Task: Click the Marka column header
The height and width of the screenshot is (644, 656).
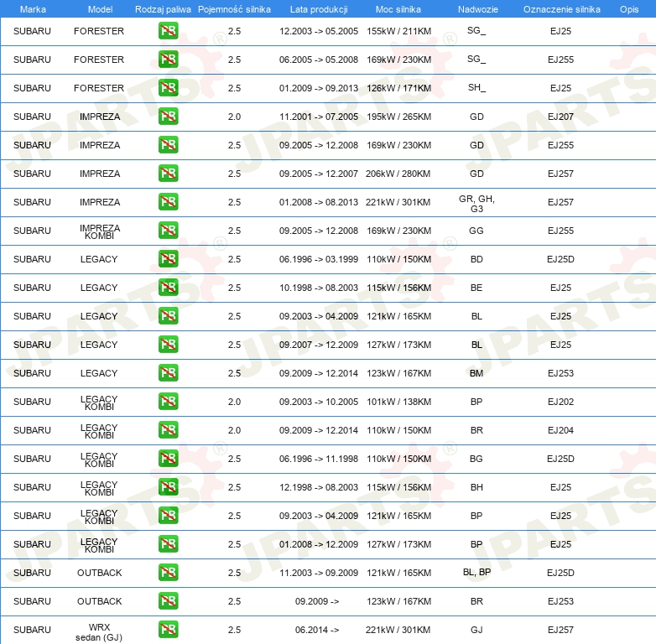Action: coord(33,9)
